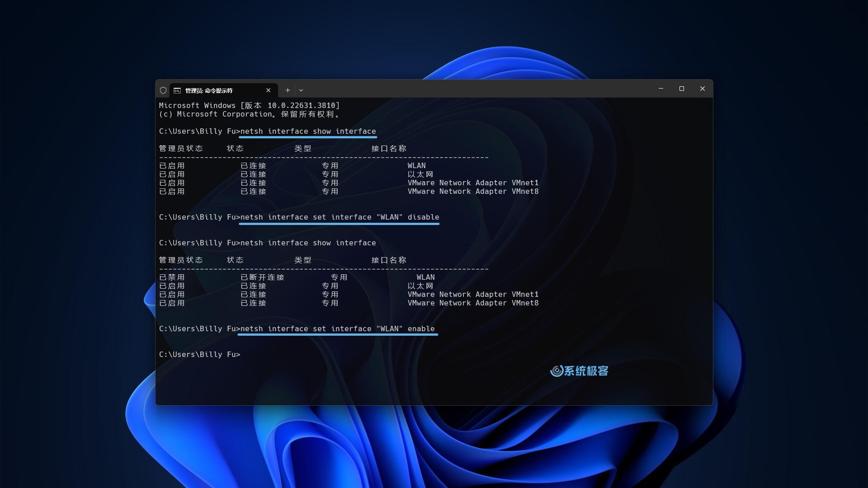Click VMnet1 adapter in the first table
Image resolution: width=868 pixels, height=488 pixels.
click(x=473, y=183)
